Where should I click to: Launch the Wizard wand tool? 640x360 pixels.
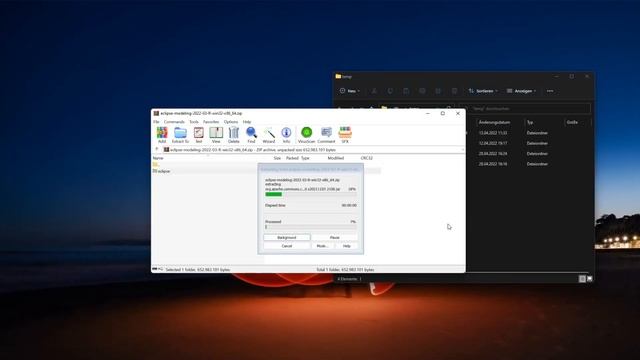click(269, 135)
